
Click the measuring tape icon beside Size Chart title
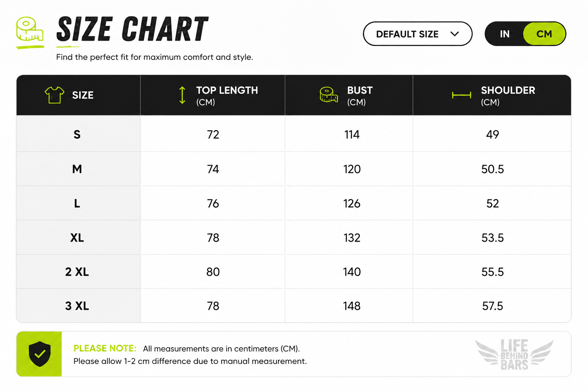tap(30, 29)
